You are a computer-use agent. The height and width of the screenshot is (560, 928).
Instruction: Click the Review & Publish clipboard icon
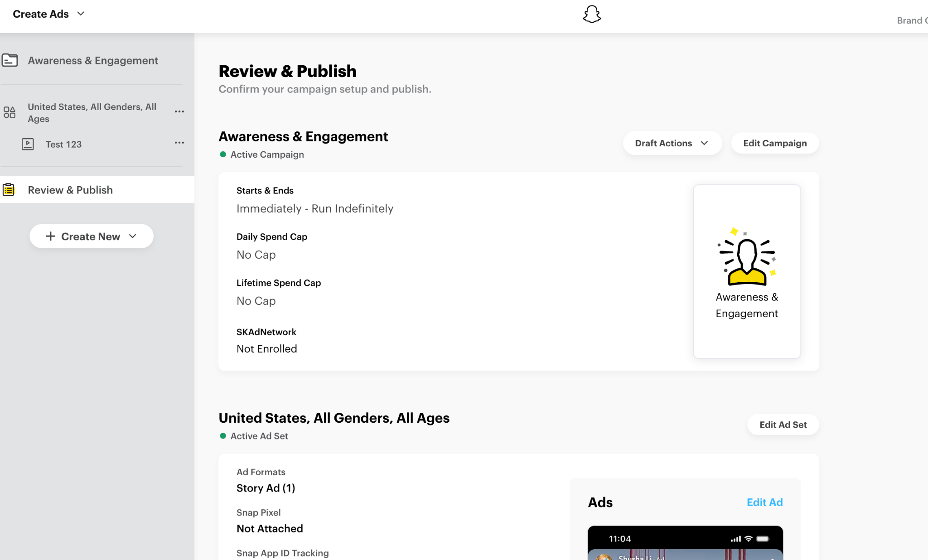(x=9, y=189)
